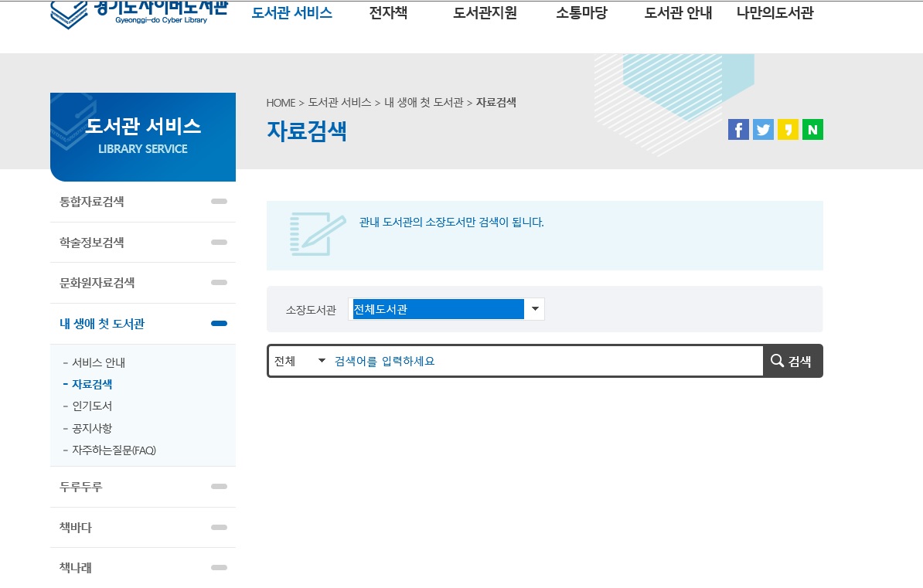Open the 도서관 서비스 top menu
923x588 pixels.
pos(292,12)
